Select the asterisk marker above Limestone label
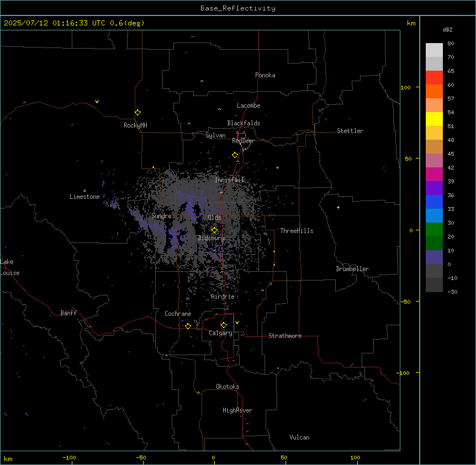This screenshot has height=465, width=476. 84,191
